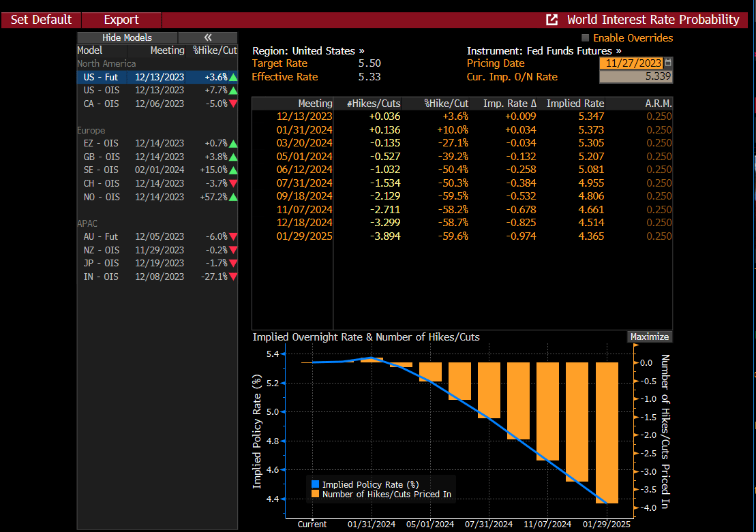Image resolution: width=756 pixels, height=532 pixels.
Task: Click the pop-out icon beside World Interest Rate Probability
Action: (x=552, y=20)
